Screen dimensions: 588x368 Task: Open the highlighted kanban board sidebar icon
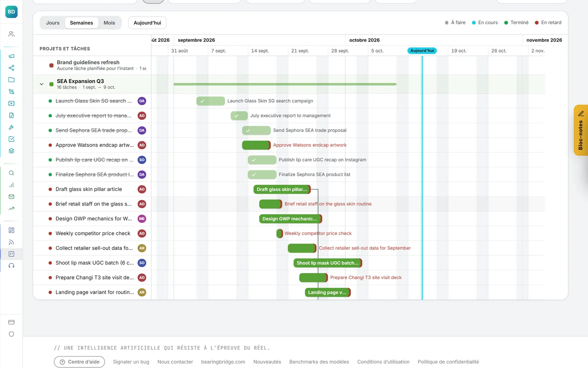[11, 254]
